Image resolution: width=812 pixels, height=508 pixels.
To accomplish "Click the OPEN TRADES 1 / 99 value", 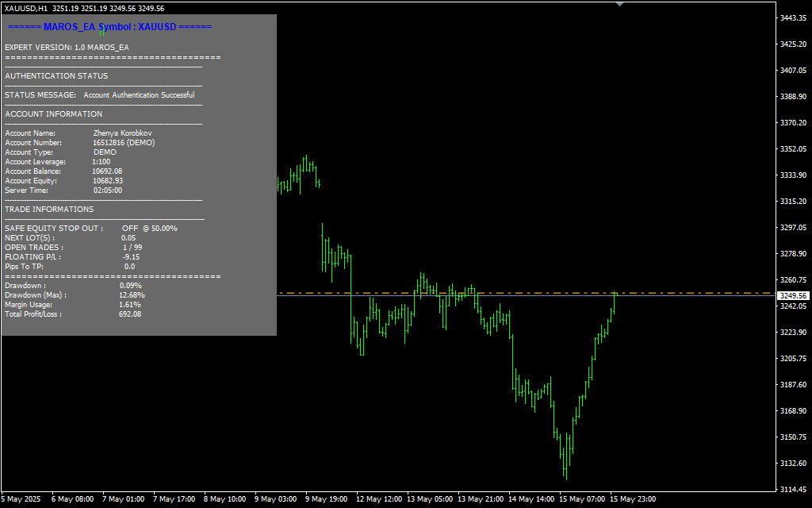I will (x=132, y=248).
